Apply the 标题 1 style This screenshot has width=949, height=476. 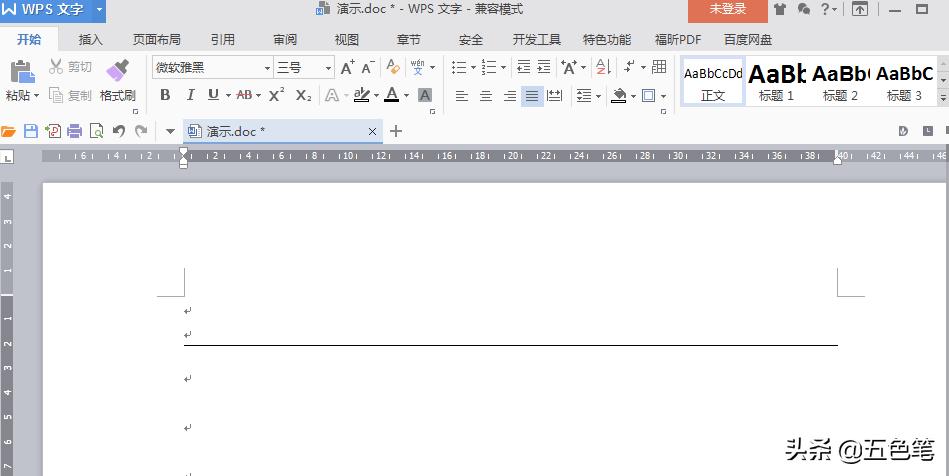pos(777,81)
